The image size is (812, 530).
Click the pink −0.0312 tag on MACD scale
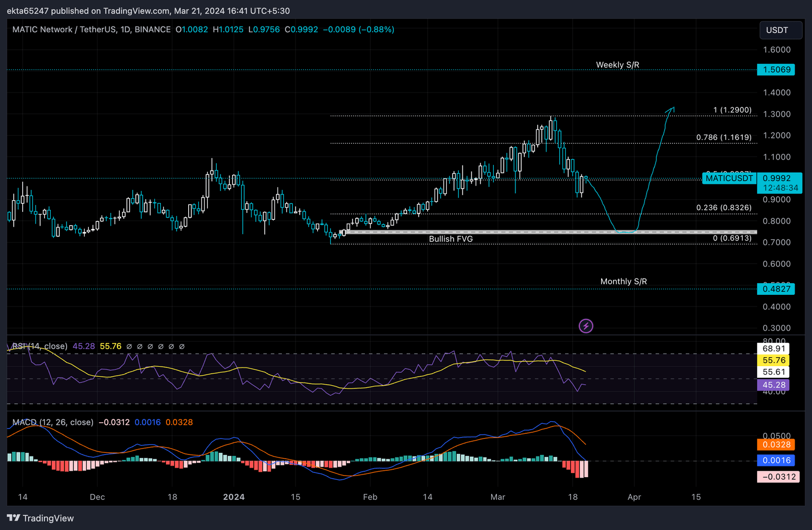point(778,477)
